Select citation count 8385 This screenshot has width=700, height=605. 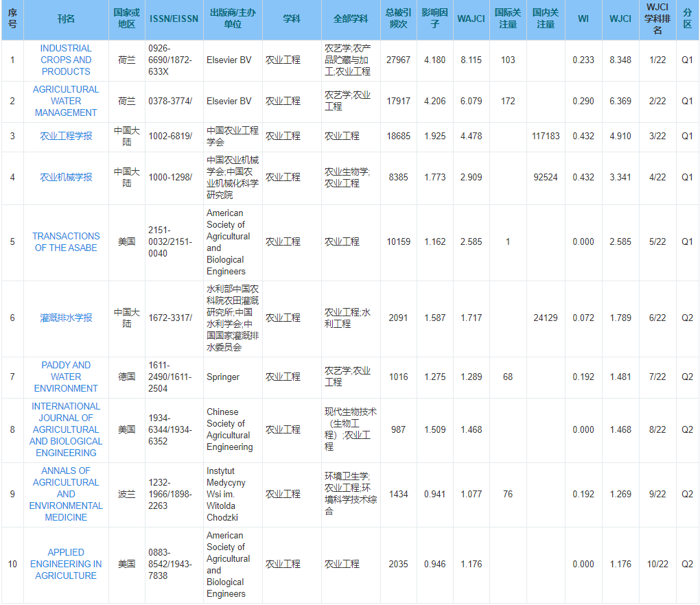399,177
